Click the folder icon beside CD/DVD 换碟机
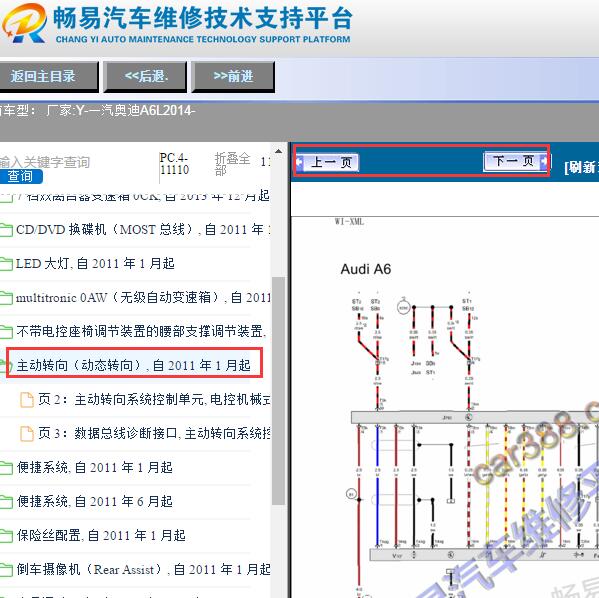 [x=6, y=230]
